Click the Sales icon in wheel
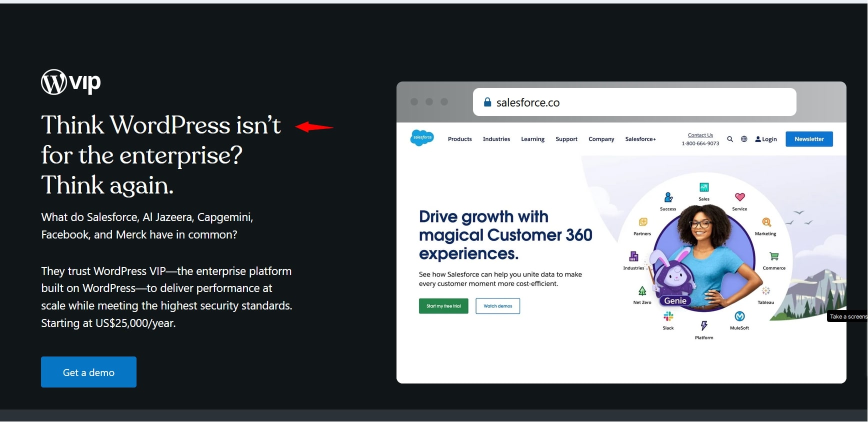 coord(704,187)
